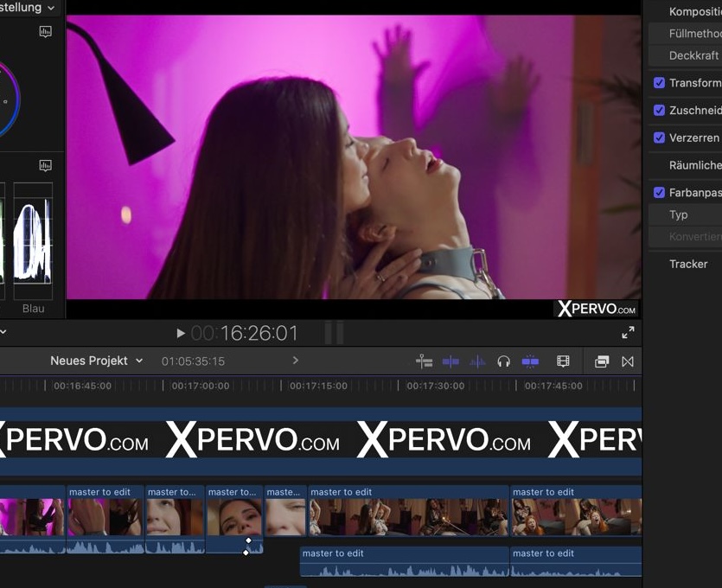
Task: Select the detached audio clip below the room clip
Action: click(405, 562)
